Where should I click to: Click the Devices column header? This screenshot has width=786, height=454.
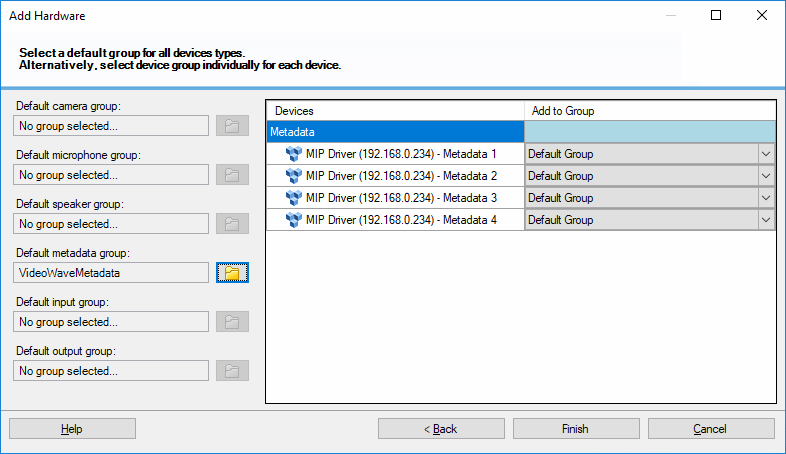pos(396,111)
